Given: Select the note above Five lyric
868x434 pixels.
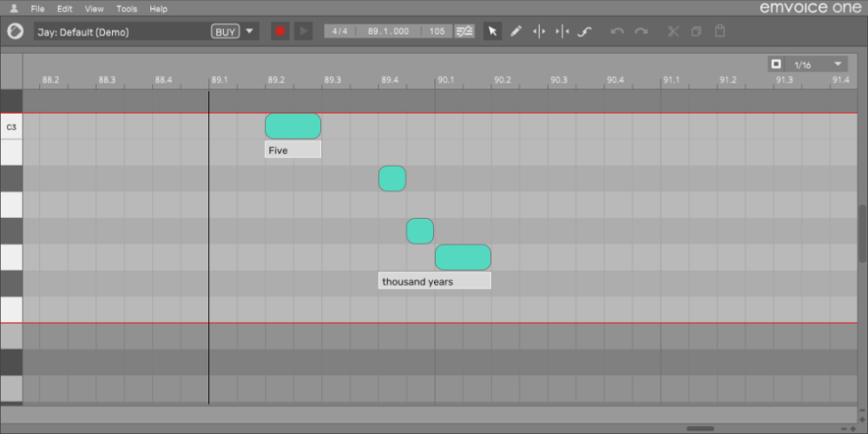Looking at the screenshot, I should (x=293, y=126).
